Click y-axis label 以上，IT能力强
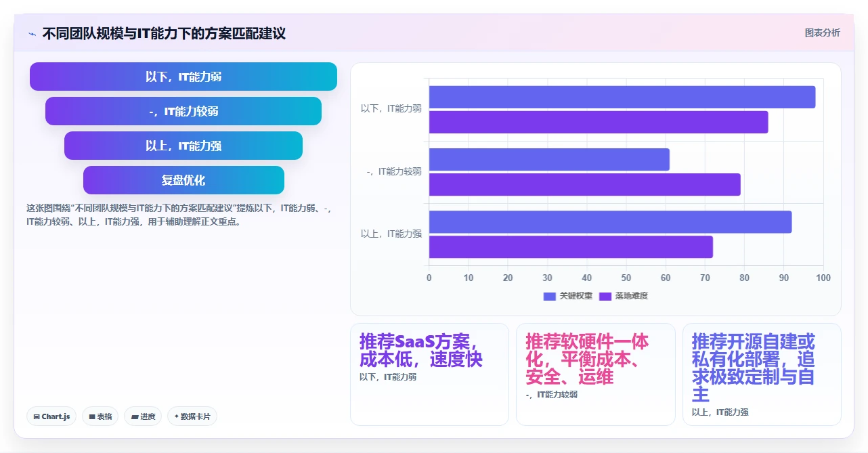 (391, 234)
